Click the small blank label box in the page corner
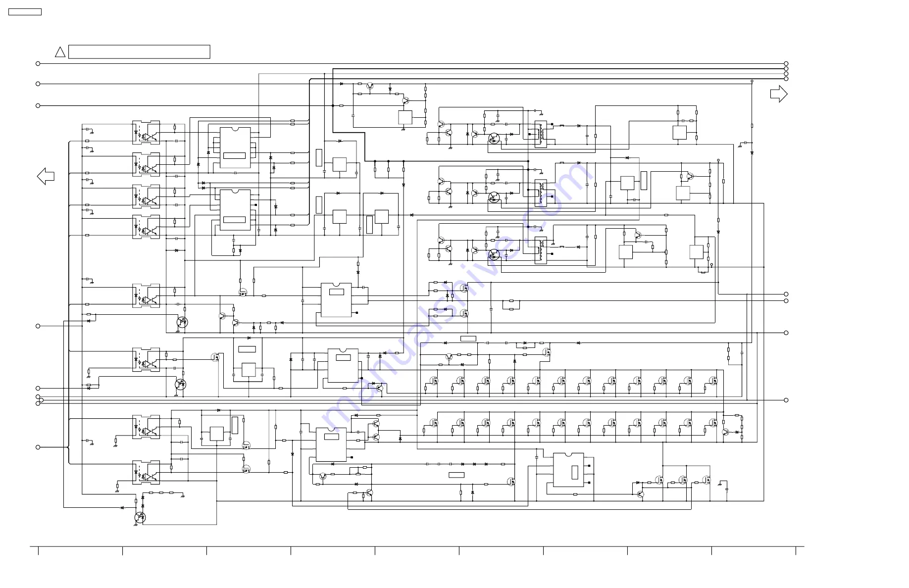 pos(25,12)
